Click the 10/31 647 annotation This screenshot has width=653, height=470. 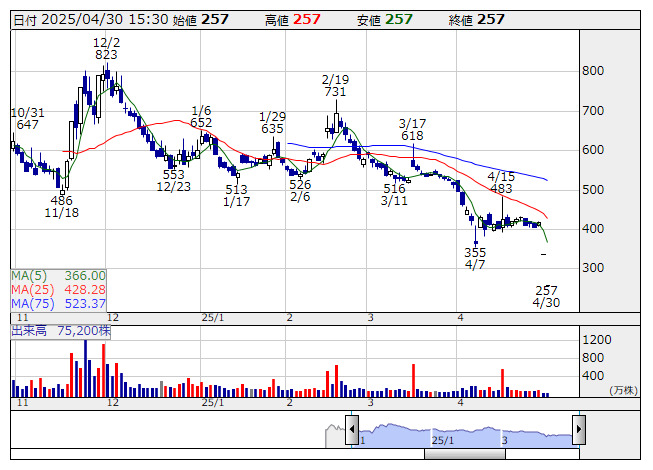27,119
